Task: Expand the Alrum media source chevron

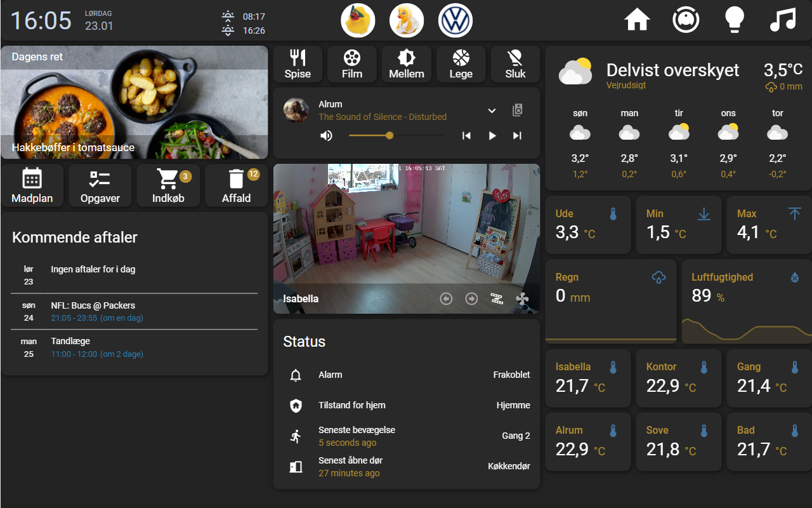Action: pyautogui.click(x=492, y=110)
